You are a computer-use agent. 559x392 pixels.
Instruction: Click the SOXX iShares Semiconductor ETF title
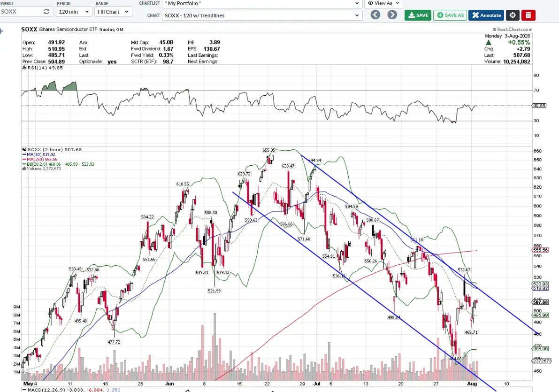pyautogui.click(x=72, y=29)
